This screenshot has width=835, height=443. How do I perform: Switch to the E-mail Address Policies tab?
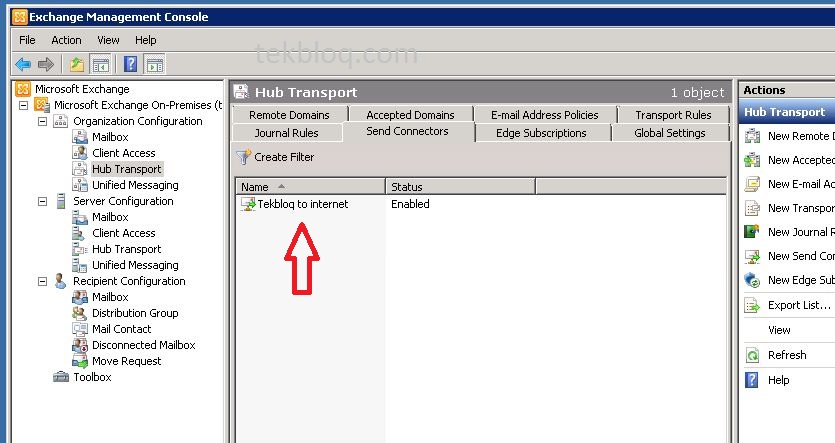(544, 115)
